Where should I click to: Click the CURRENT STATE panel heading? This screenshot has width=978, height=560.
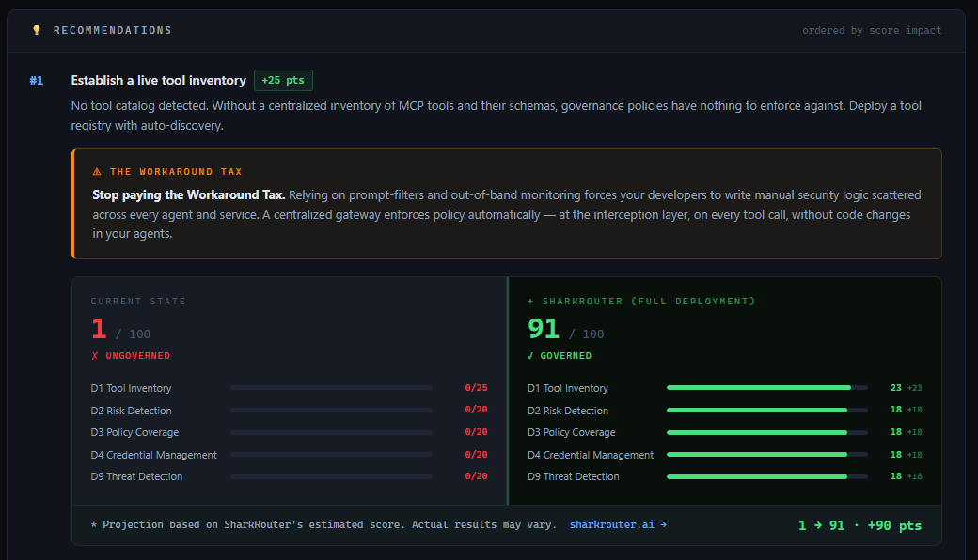coord(138,301)
